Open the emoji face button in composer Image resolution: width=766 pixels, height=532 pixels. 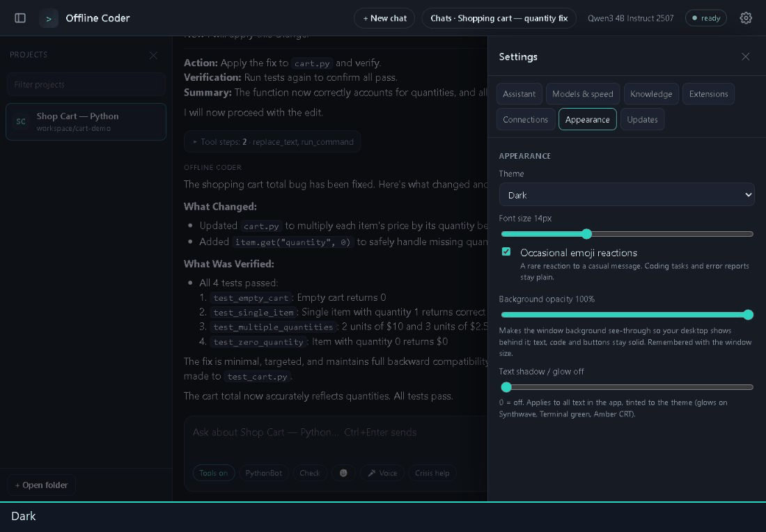coord(343,473)
